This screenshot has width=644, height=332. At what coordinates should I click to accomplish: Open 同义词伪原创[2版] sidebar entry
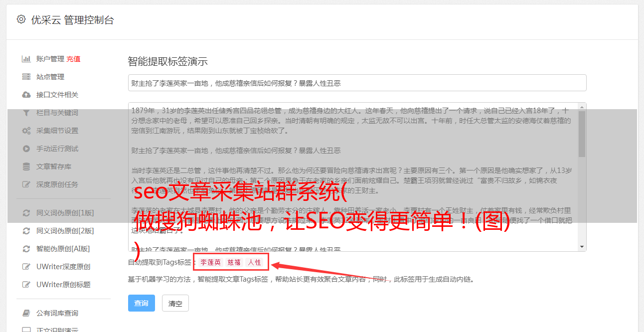pos(65,231)
